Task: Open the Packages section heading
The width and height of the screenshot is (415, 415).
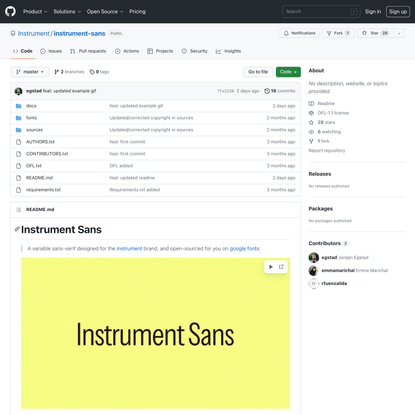Action: pyautogui.click(x=321, y=209)
